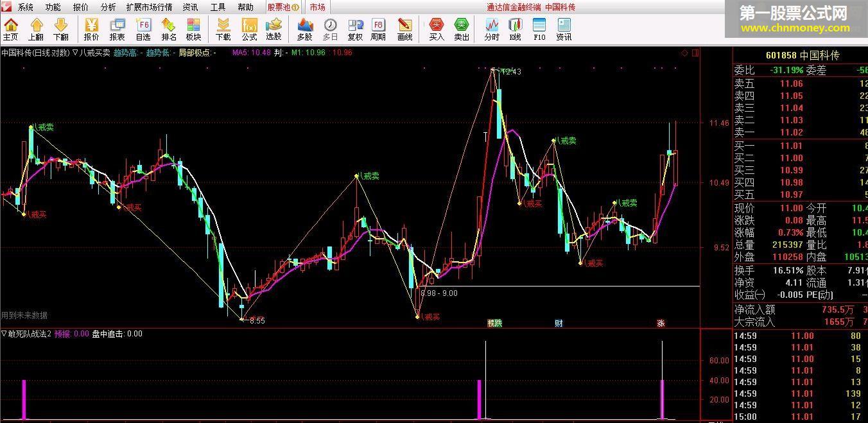Open the 工具 menu
This screenshot has width=868, height=423.
[x=218, y=7]
